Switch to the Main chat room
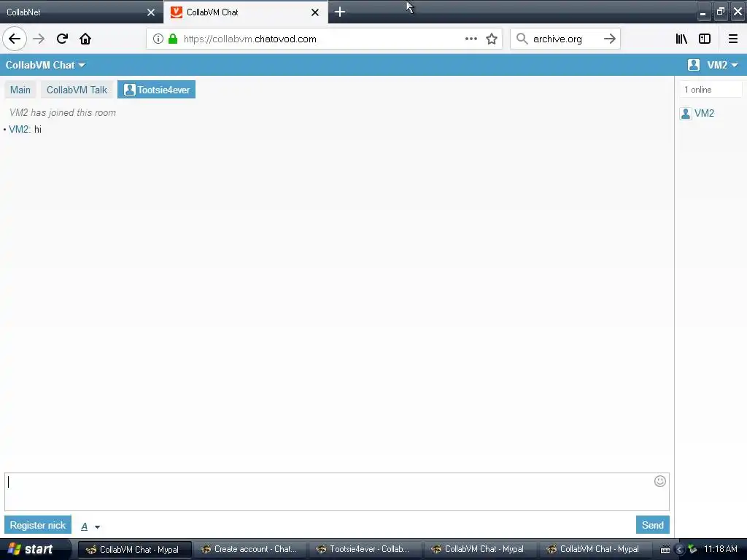Viewport: 747px width, 560px height. tap(20, 90)
